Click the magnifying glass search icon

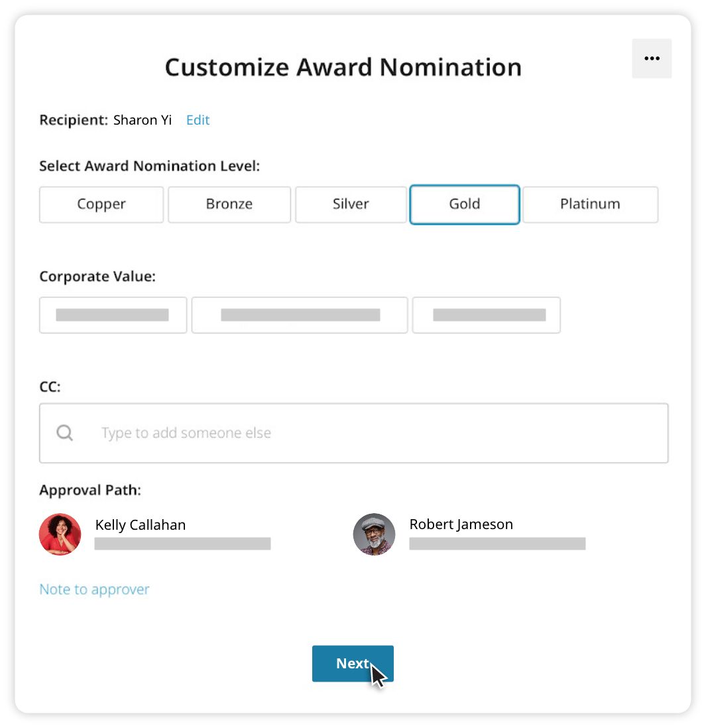pyautogui.click(x=65, y=433)
